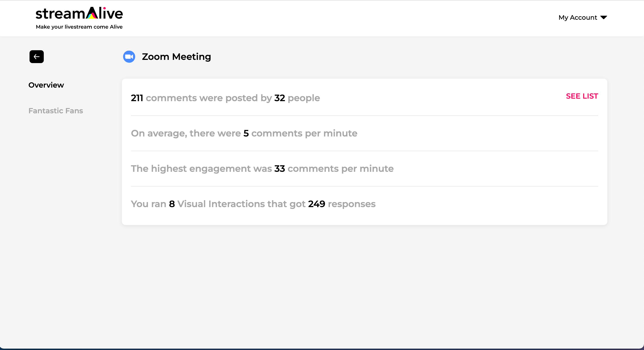Open the SEE LIST link
The width and height of the screenshot is (644, 350).
coord(582,96)
